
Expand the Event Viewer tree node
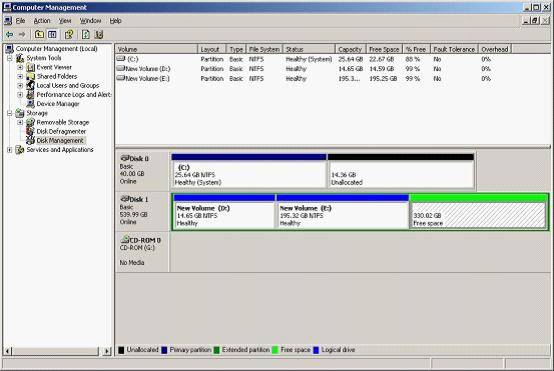[20, 67]
